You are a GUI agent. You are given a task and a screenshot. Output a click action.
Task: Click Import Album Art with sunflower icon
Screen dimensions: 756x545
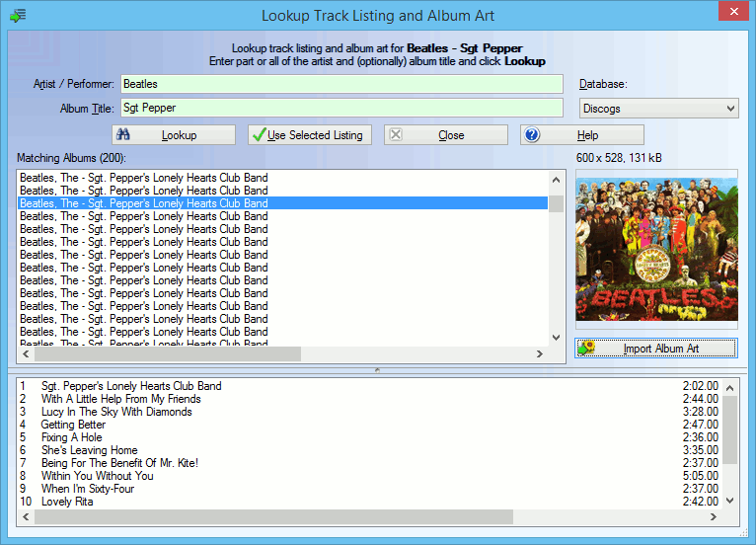[x=656, y=349]
